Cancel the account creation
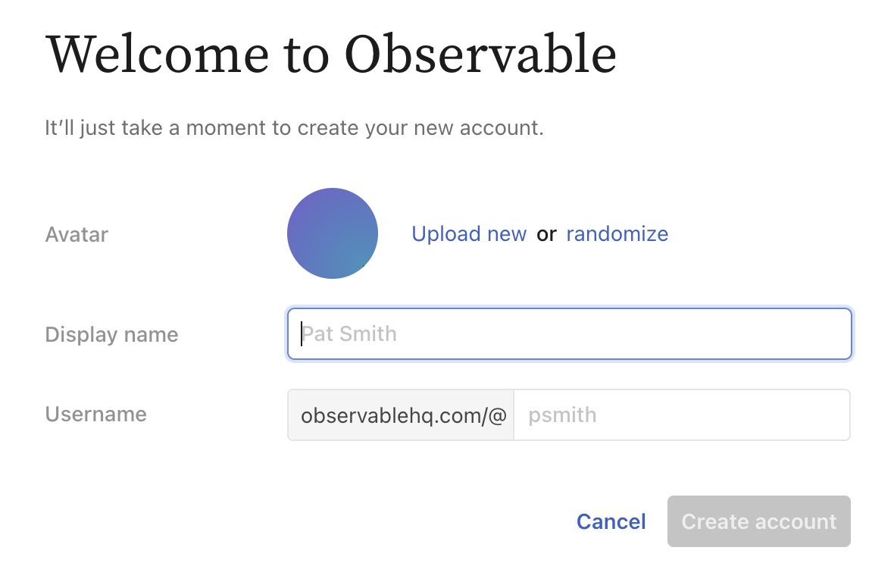 point(611,521)
